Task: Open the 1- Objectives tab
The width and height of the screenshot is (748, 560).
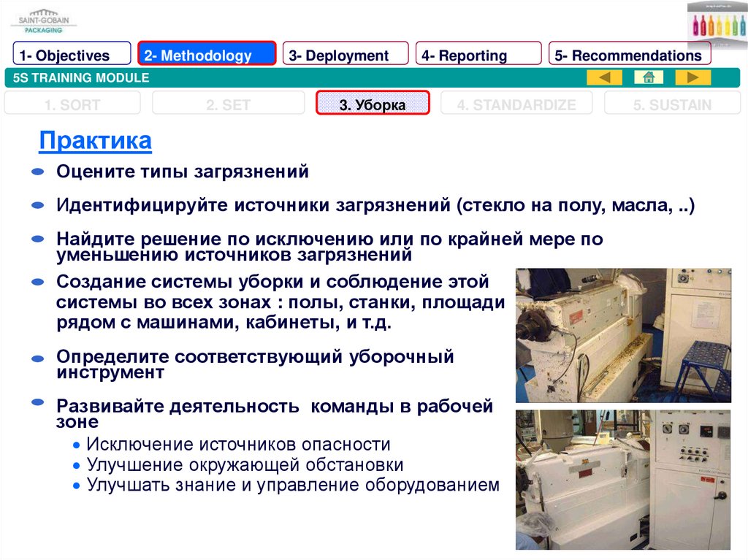Action: (72, 55)
